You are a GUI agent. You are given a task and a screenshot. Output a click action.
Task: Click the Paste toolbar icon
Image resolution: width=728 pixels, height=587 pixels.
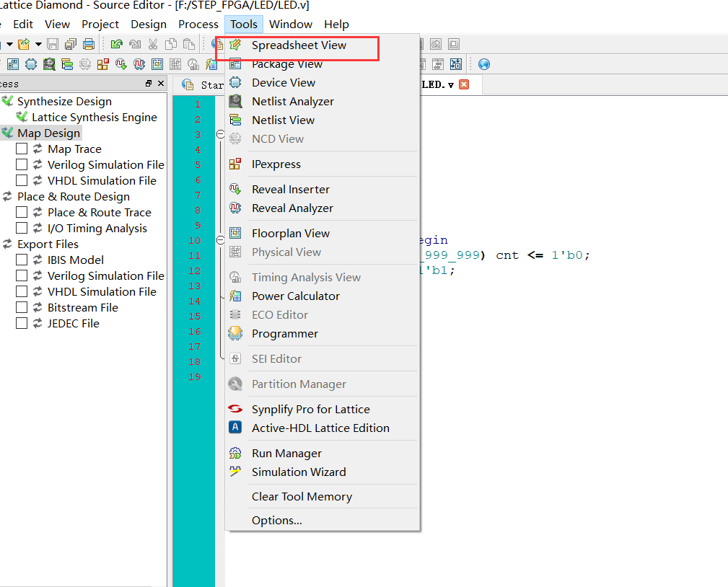[189, 44]
